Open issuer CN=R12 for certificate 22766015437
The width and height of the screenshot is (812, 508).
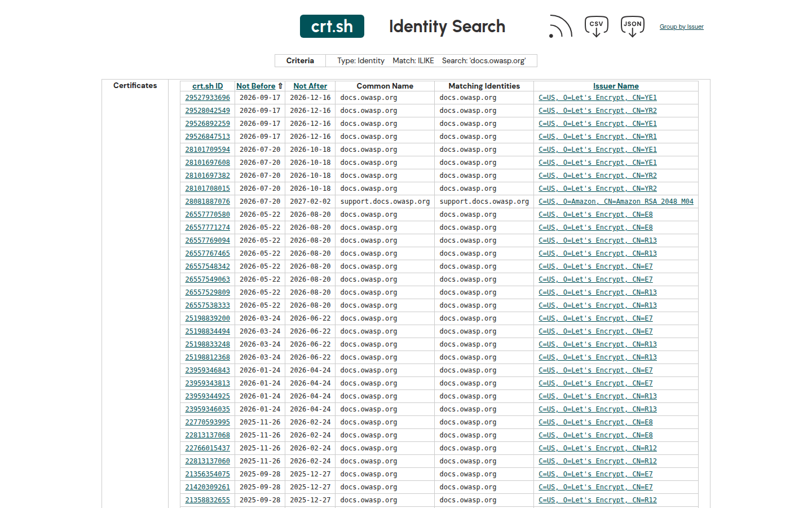598,448
